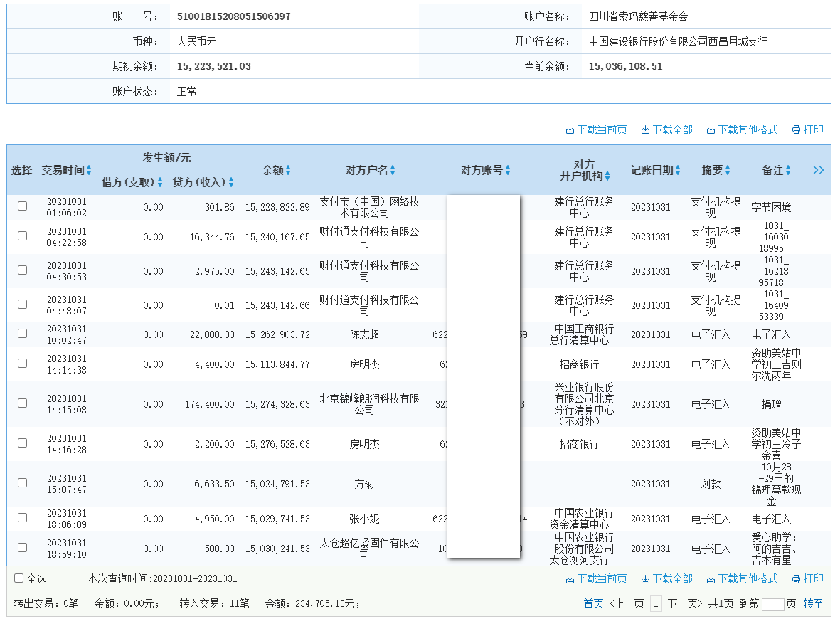
Task: Check the row at 01:06:02
Action: click(23, 206)
